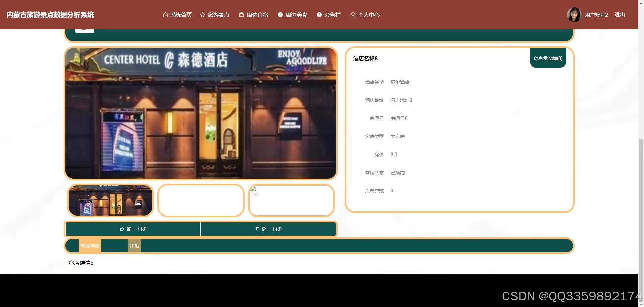This screenshot has width=644, height=307.
Task: Select the first hotel thumbnail image
Action: click(110, 200)
